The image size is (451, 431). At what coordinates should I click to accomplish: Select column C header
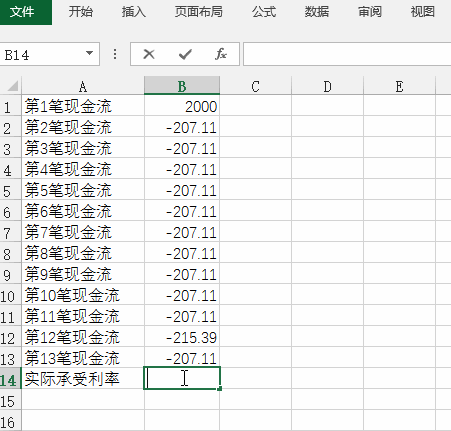tap(255, 86)
